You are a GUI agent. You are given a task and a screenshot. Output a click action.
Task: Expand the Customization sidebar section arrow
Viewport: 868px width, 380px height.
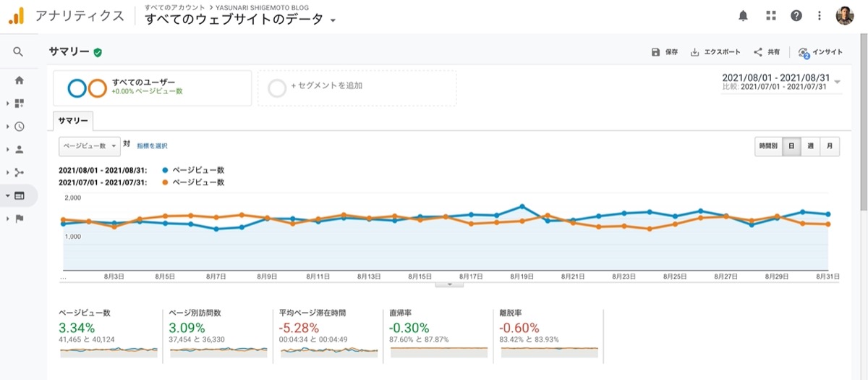(x=7, y=104)
